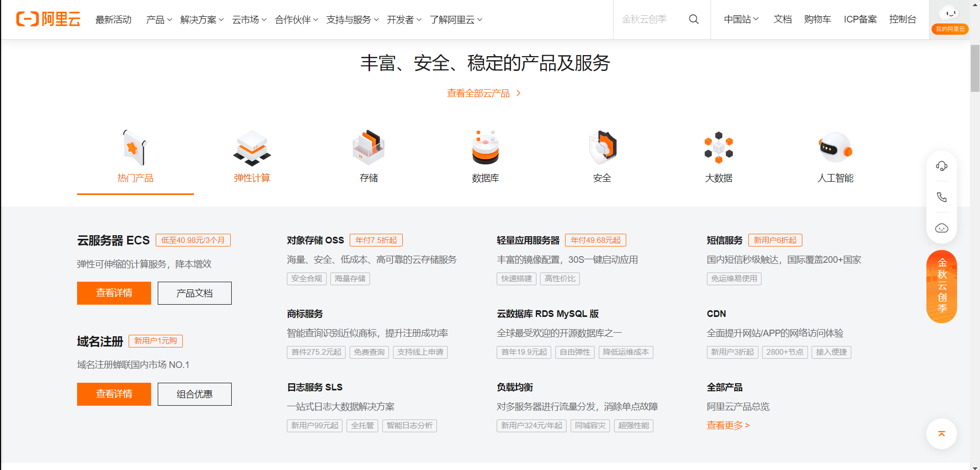Expand the 云市场 menu
The height and width of the screenshot is (470, 980).
point(249,19)
